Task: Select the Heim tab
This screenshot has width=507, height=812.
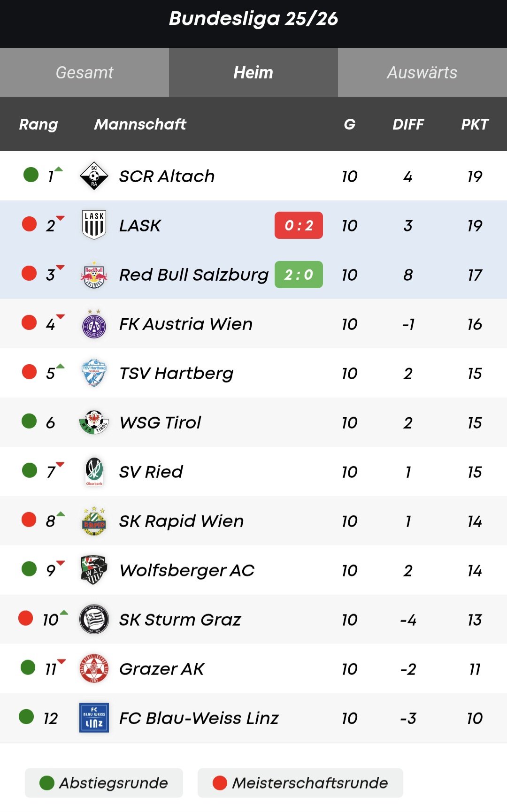Action: click(253, 73)
